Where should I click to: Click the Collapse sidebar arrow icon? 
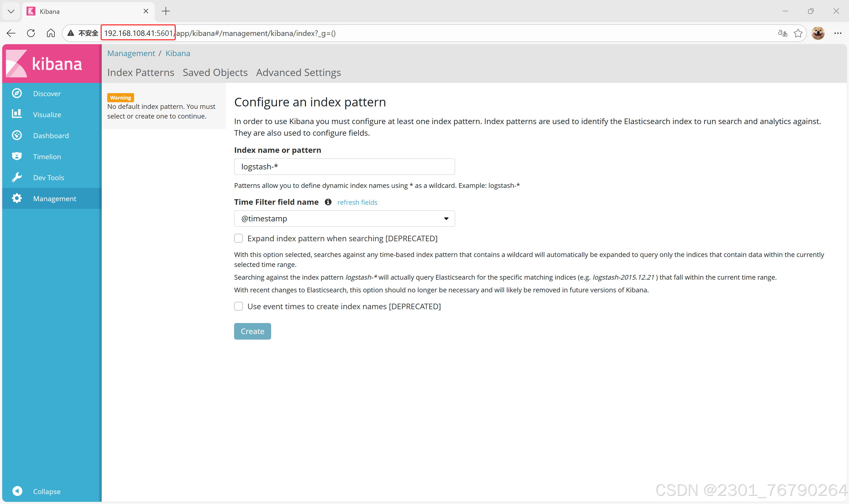coord(17,491)
